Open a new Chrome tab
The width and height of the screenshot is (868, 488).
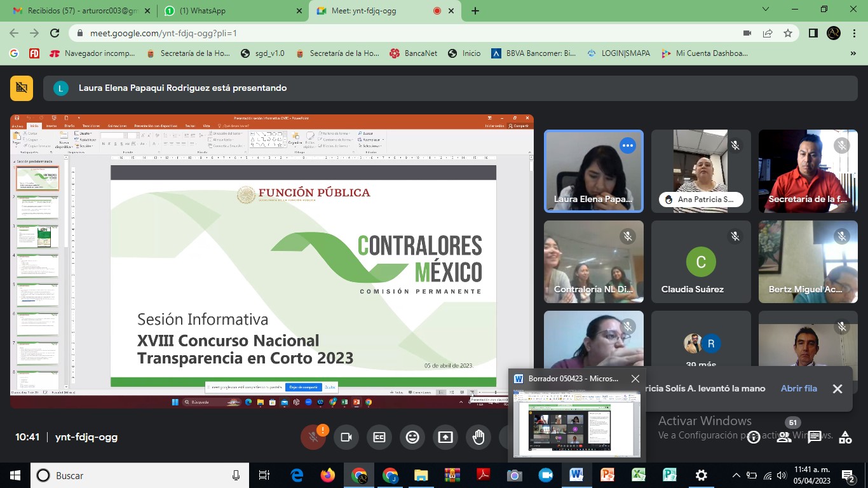[475, 11]
